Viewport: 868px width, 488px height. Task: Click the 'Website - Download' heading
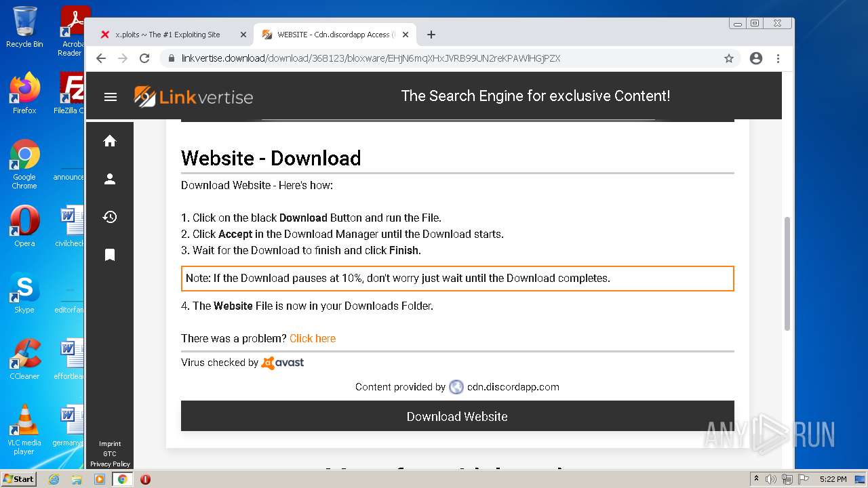271,158
